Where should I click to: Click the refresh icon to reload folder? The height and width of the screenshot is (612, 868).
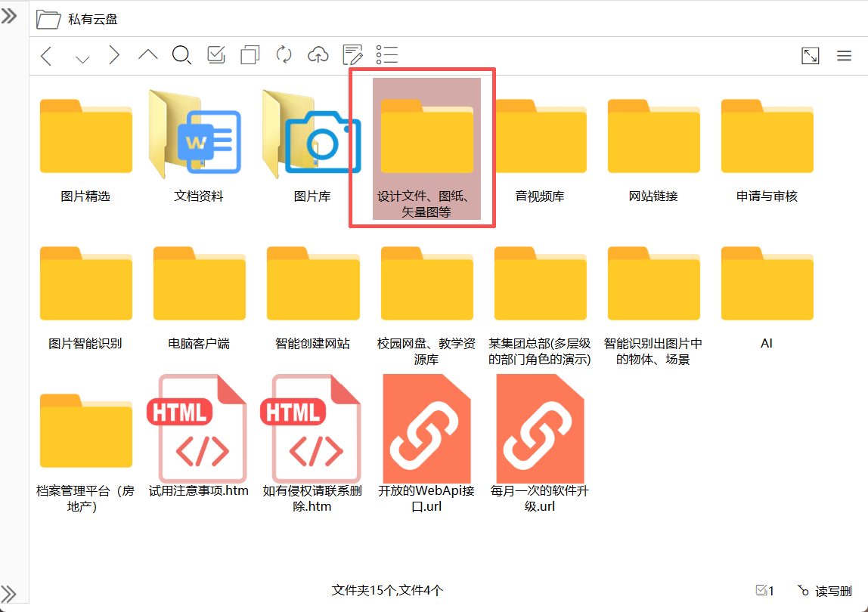pyautogui.click(x=284, y=54)
